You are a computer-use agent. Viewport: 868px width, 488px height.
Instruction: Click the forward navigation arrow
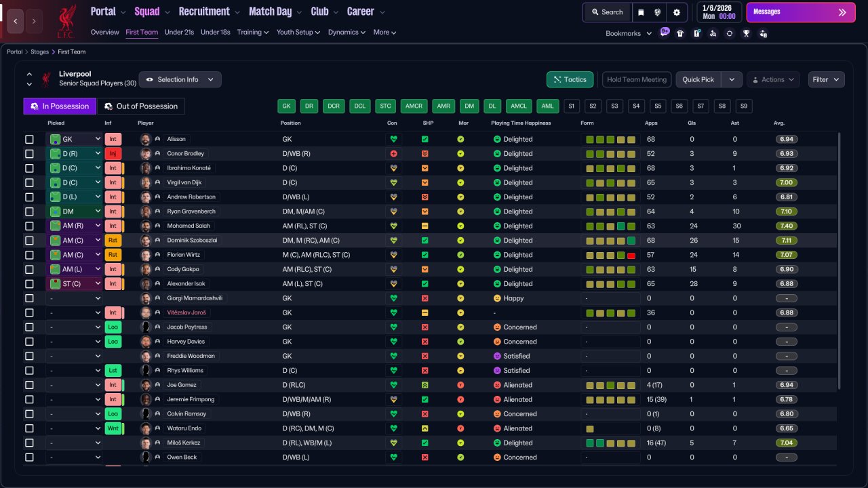pos(33,21)
